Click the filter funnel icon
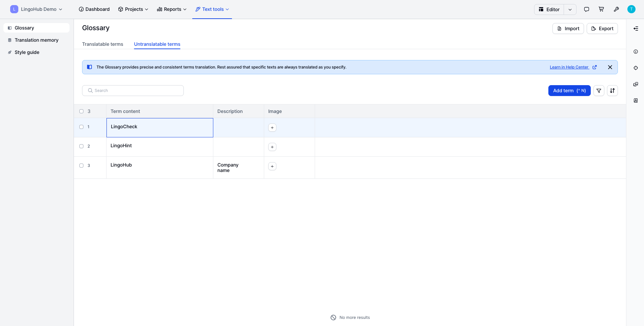Screen dimensions: 644x326 599,91
